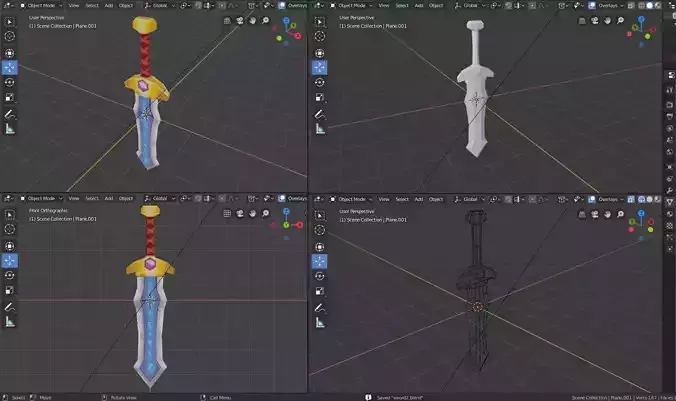676x401 pixels.
Task: Enable solid shading mode in solid-shaded viewport
Action: pyautogui.click(x=649, y=6)
